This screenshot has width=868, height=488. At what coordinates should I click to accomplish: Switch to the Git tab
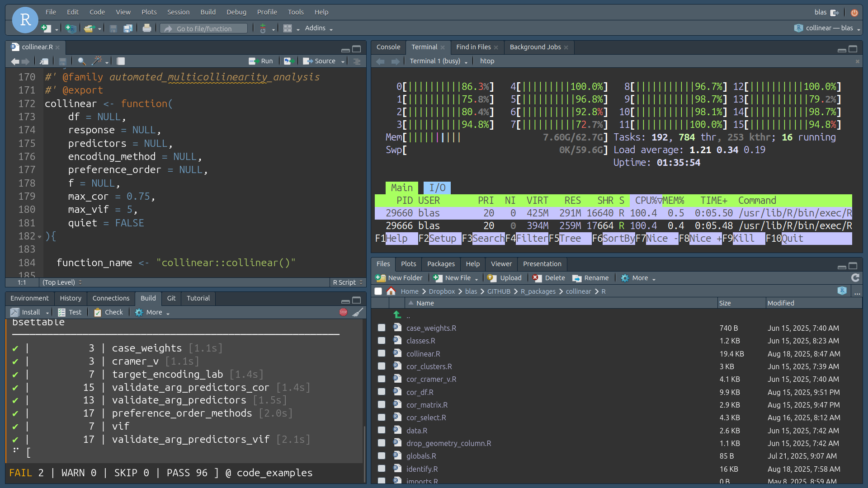click(171, 298)
